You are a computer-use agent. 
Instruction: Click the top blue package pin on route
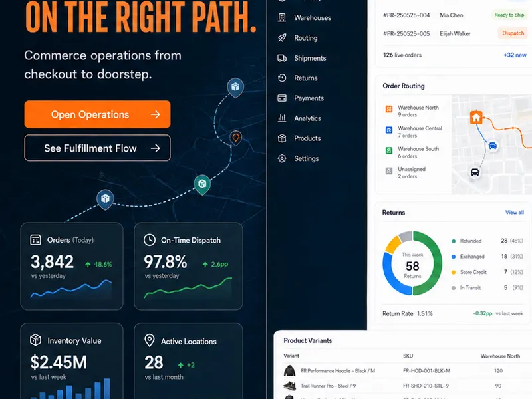coord(235,88)
